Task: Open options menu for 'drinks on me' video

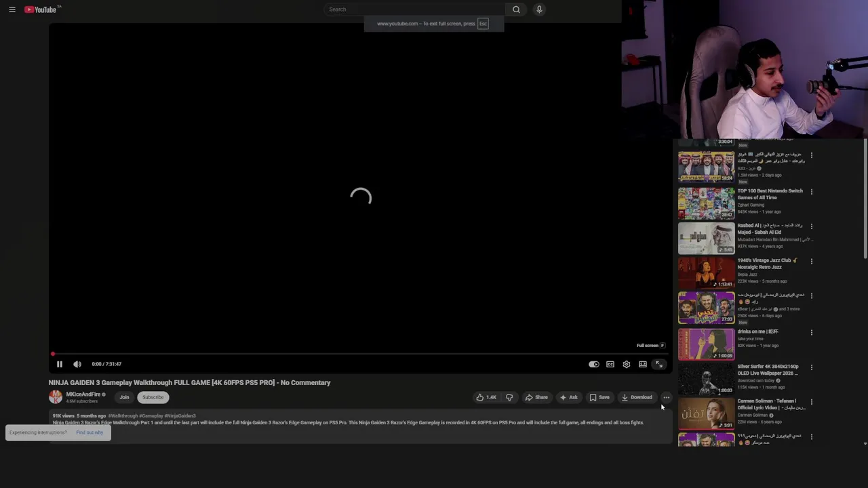Action: 811,333
